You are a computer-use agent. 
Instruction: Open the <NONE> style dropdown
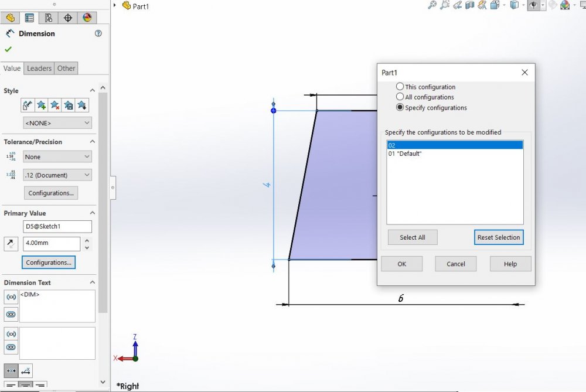click(57, 123)
